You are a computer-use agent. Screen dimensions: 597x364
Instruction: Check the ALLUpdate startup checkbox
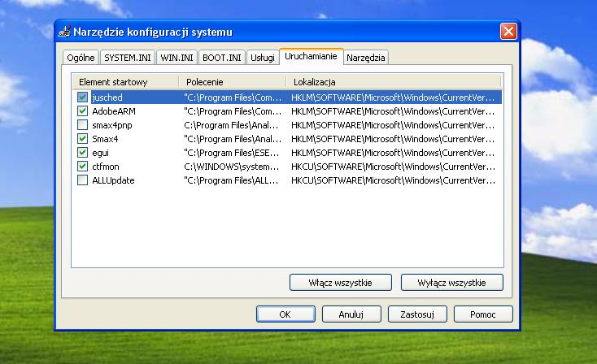tap(82, 180)
